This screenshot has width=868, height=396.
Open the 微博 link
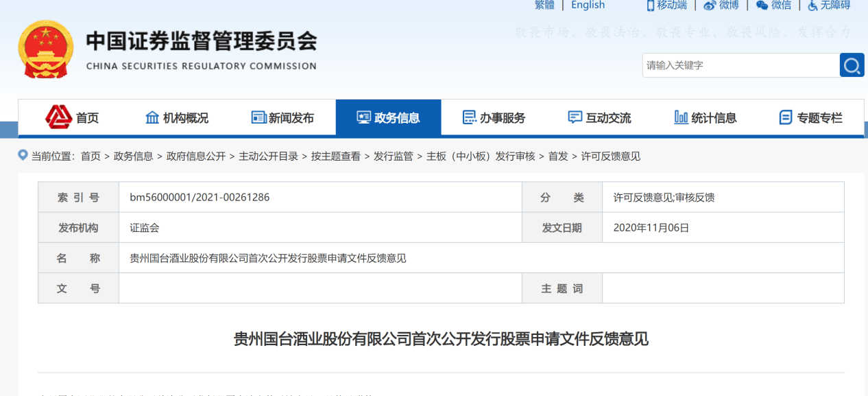pyautogui.click(x=729, y=5)
